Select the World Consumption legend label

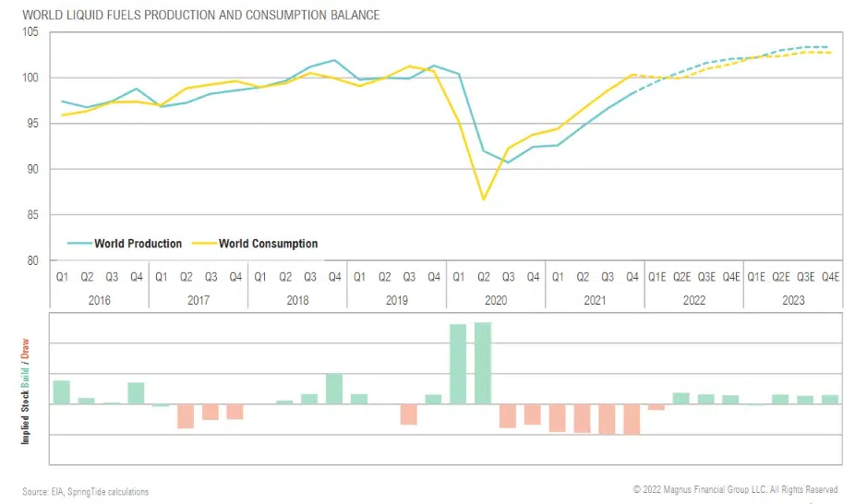(x=268, y=244)
